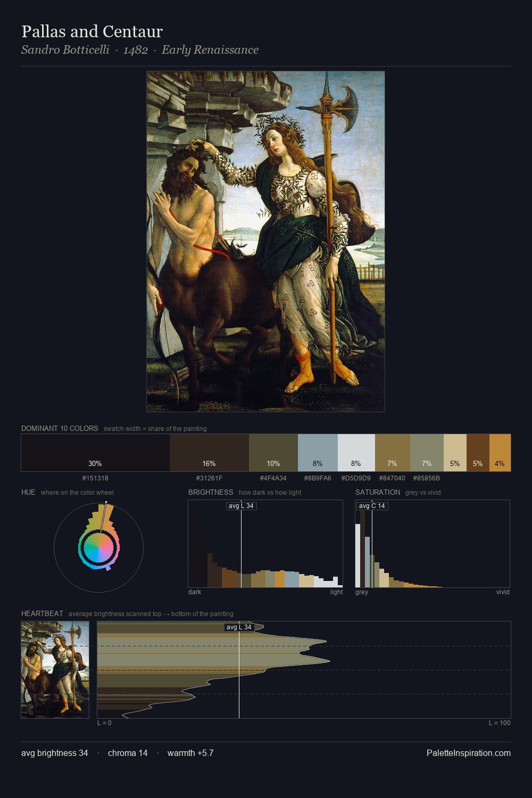Image resolution: width=532 pixels, height=798 pixels.
Task: Click "avg L 34" label in Heartbeat chart
Action: pyautogui.click(x=239, y=627)
